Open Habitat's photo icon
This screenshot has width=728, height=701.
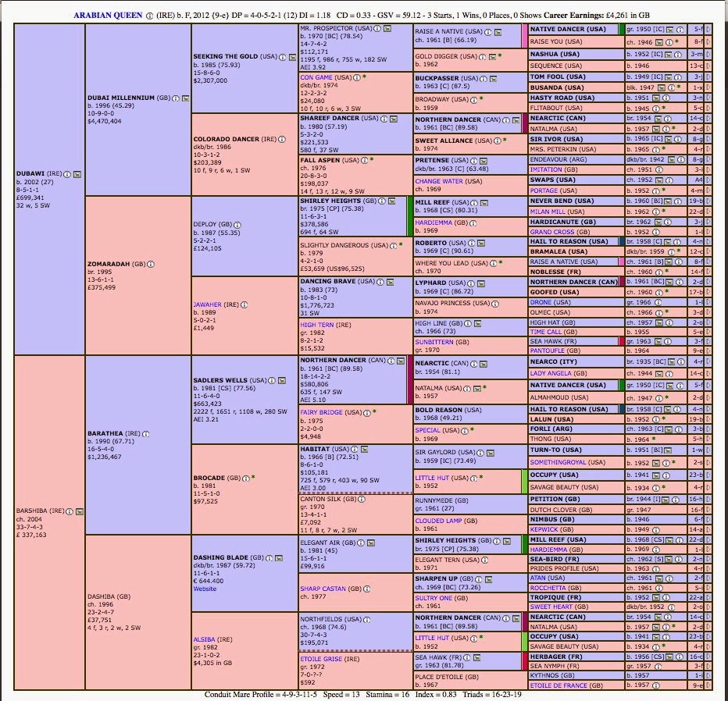tap(365, 450)
